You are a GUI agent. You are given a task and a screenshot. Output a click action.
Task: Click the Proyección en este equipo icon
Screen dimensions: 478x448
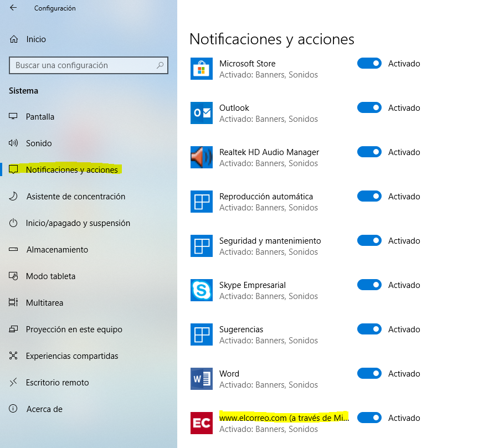click(13, 329)
